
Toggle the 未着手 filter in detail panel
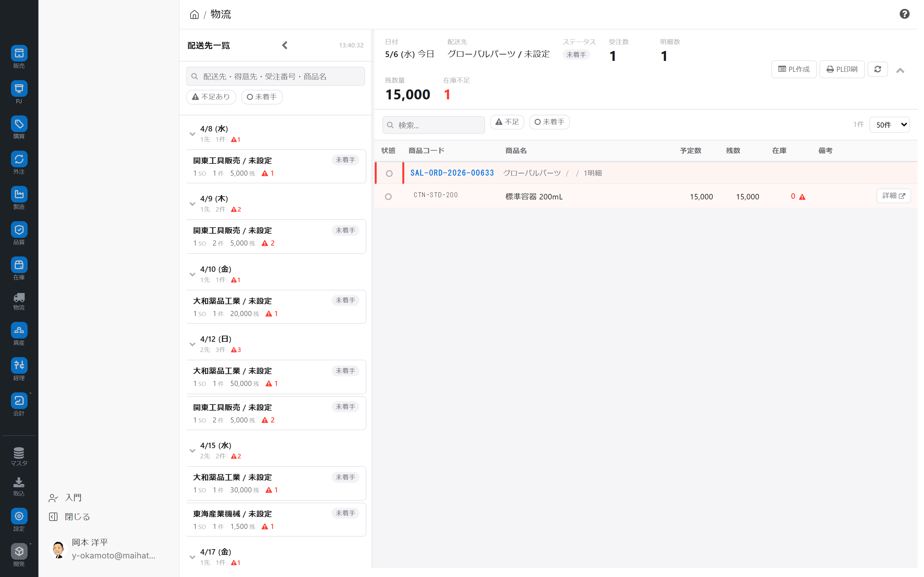(549, 122)
